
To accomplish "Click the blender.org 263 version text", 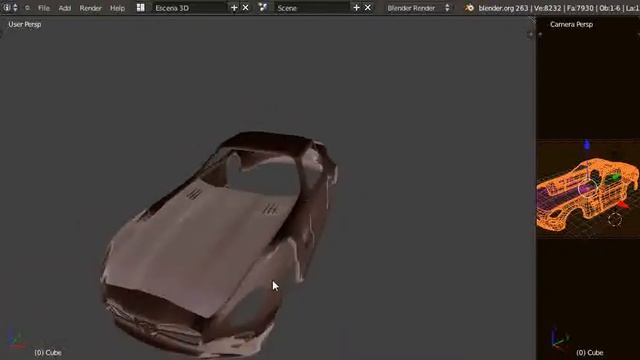I will (503, 8).
